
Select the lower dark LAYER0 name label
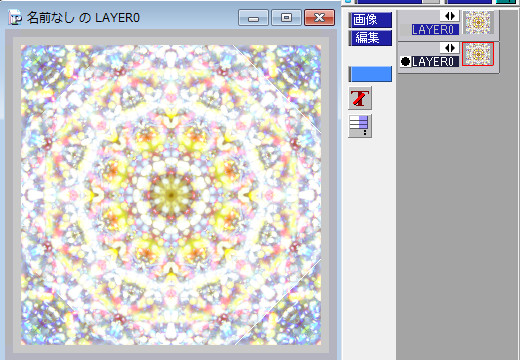click(x=435, y=61)
